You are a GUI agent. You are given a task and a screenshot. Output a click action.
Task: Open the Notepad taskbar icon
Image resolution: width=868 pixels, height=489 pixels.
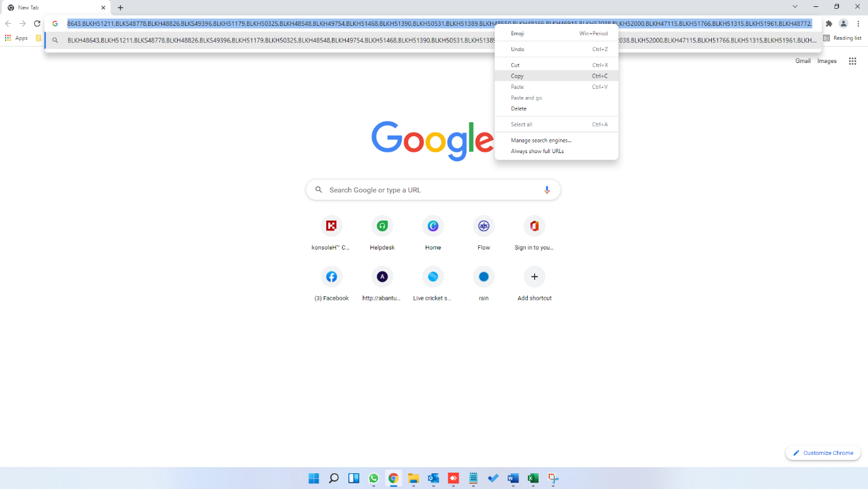[473, 478]
